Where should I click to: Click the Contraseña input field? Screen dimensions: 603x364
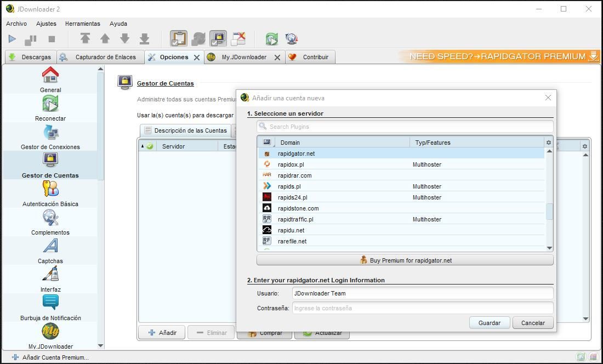pos(423,308)
